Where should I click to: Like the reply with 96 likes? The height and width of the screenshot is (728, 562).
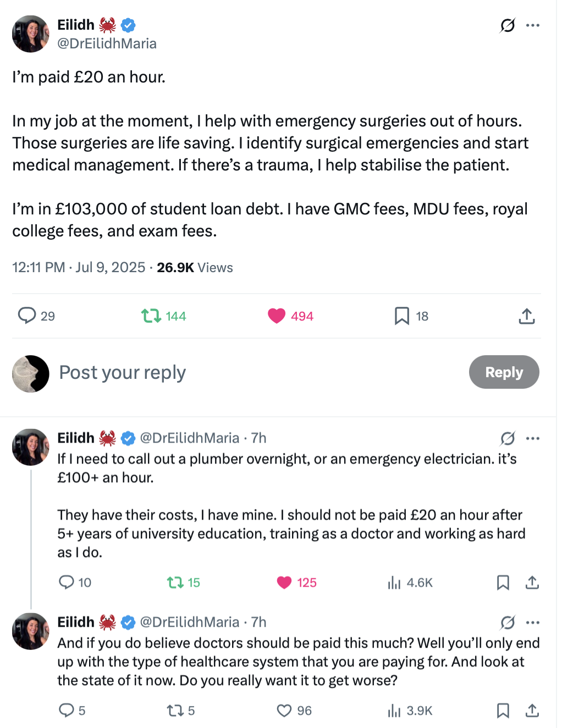(x=294, y=710)
